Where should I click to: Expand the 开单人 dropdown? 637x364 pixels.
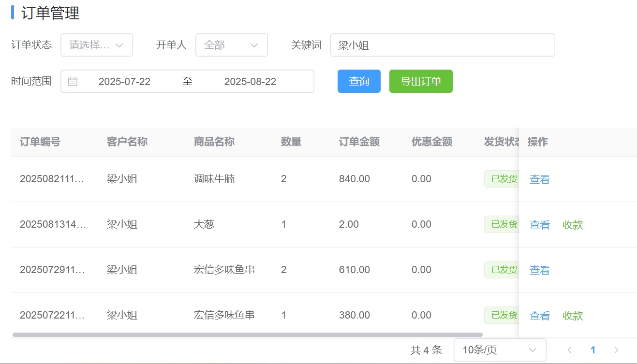click(231, 45)
